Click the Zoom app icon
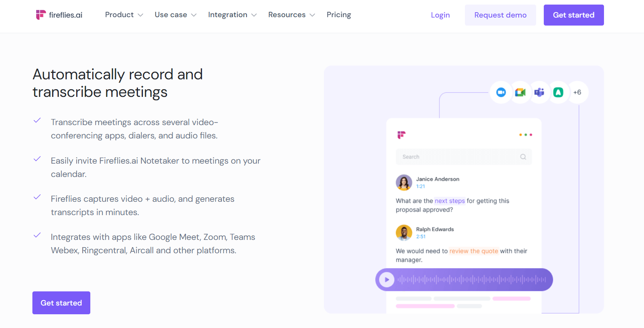644x328 pixels. click(x=501, y=92)
